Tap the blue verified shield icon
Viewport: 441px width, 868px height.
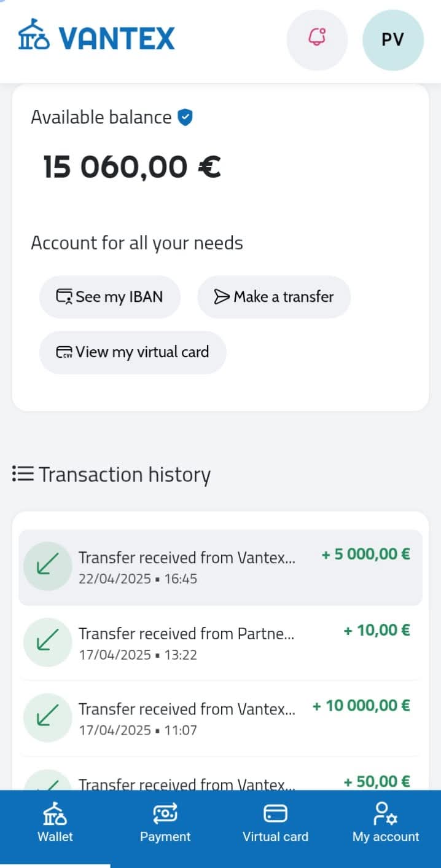coord(185,117)
